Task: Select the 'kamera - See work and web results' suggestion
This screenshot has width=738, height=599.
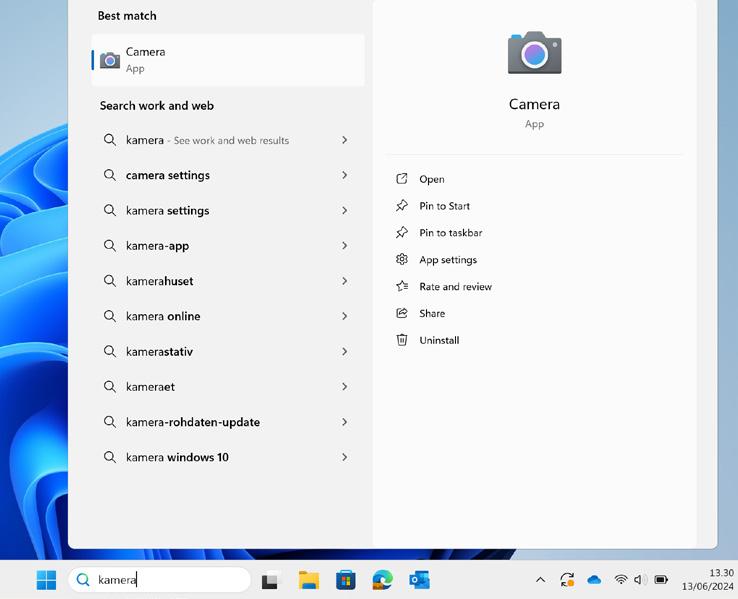Action: point(228,140)
